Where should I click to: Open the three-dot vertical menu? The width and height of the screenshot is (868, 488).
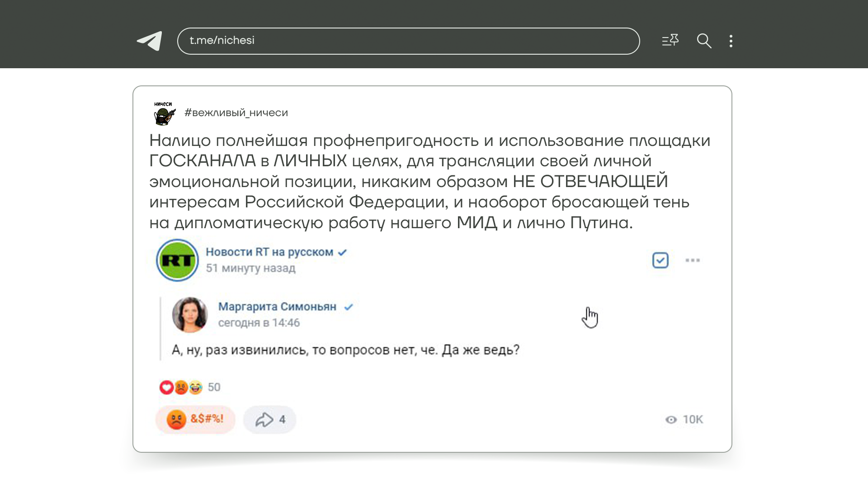tap(731, 41)
